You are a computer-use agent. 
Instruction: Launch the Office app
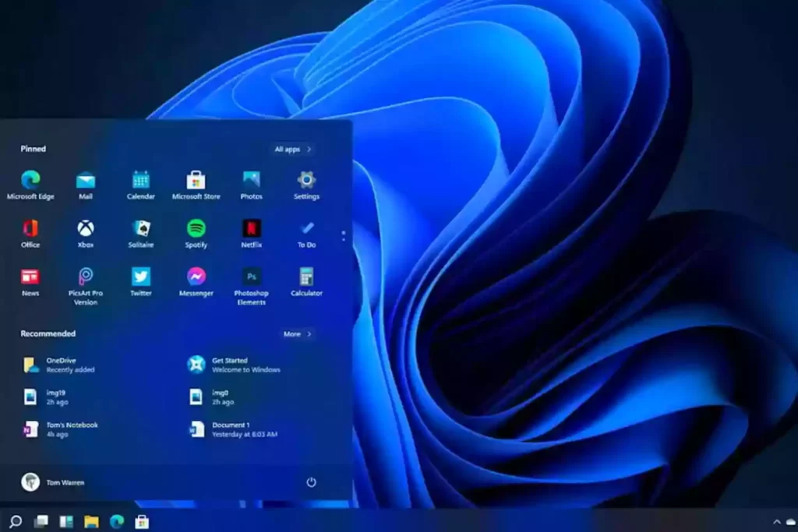tap(30, 234)
